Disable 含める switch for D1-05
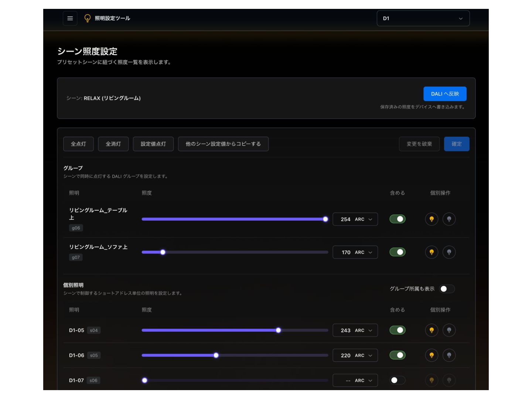Viewport: 532px width, 399px height. coord(398,330)
